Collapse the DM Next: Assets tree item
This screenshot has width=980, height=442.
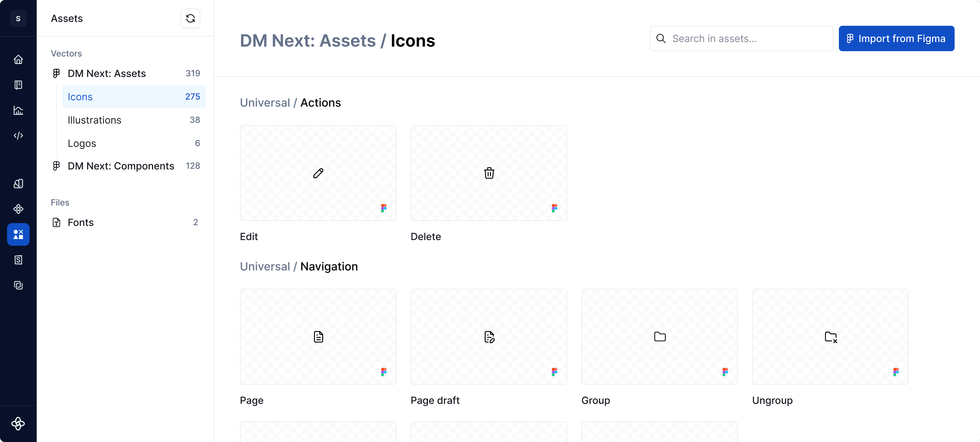pyautogui.click(x=107, y=73)
